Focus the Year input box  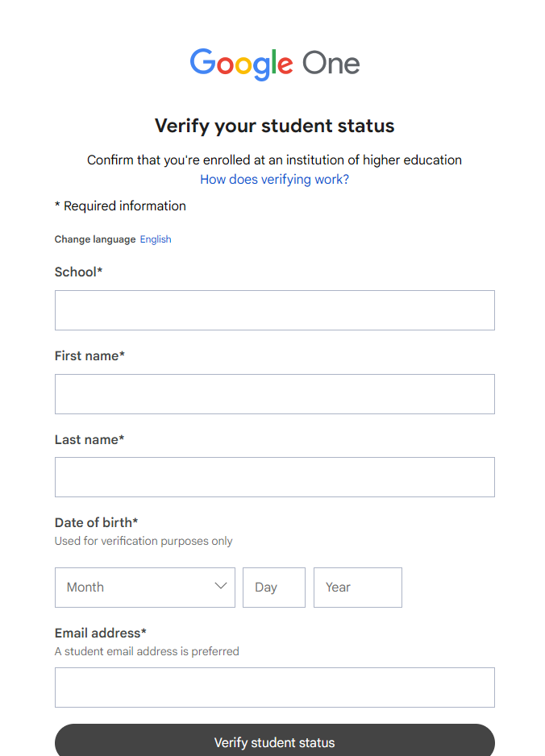(x=357, y=588)
